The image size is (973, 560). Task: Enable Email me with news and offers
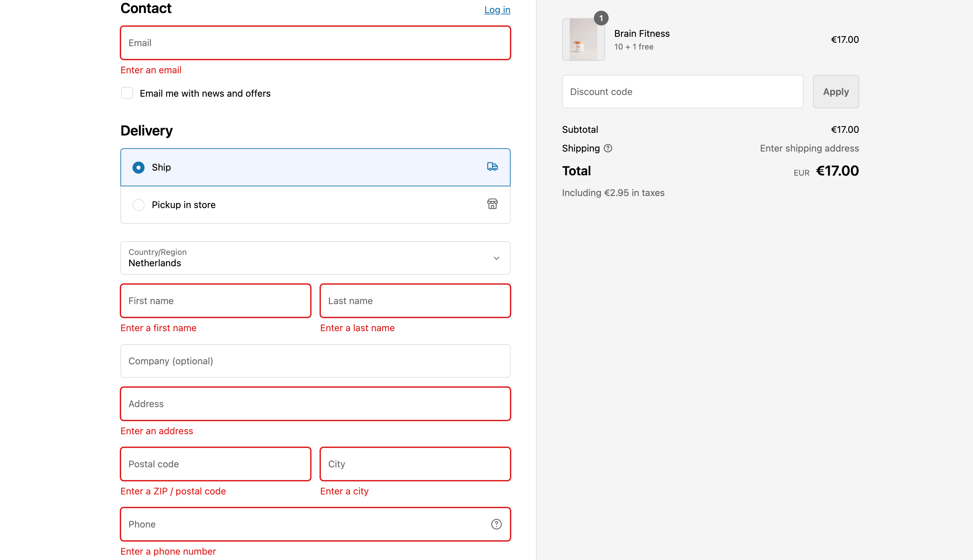click(x=127, y=93)
